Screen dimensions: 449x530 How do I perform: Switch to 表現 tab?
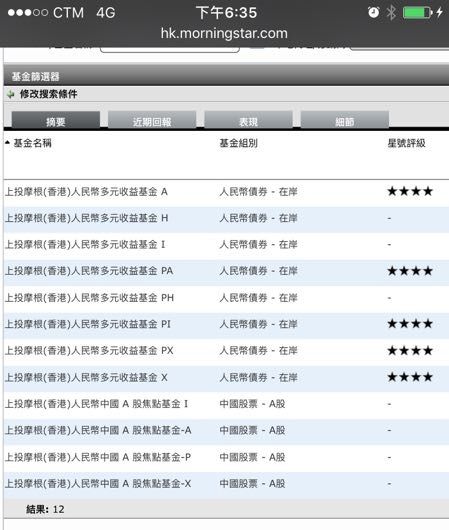pyautogui.click(x=249, y=120)
